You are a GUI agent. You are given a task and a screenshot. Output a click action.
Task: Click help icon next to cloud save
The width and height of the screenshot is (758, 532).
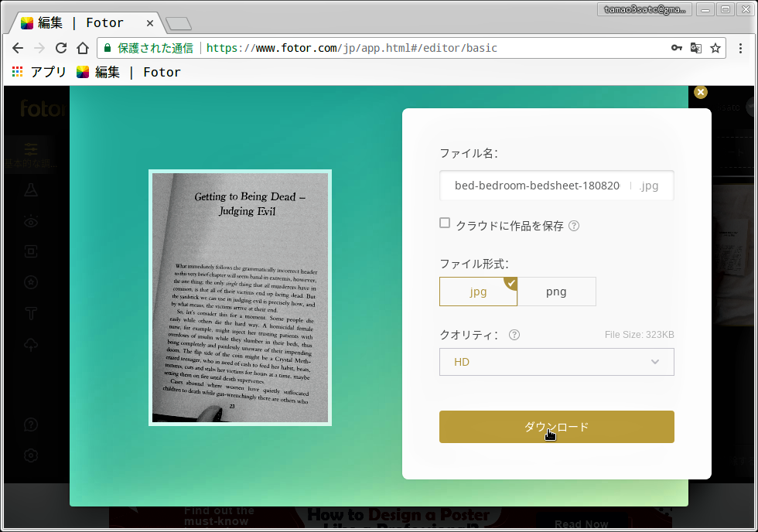coord(574,226)
